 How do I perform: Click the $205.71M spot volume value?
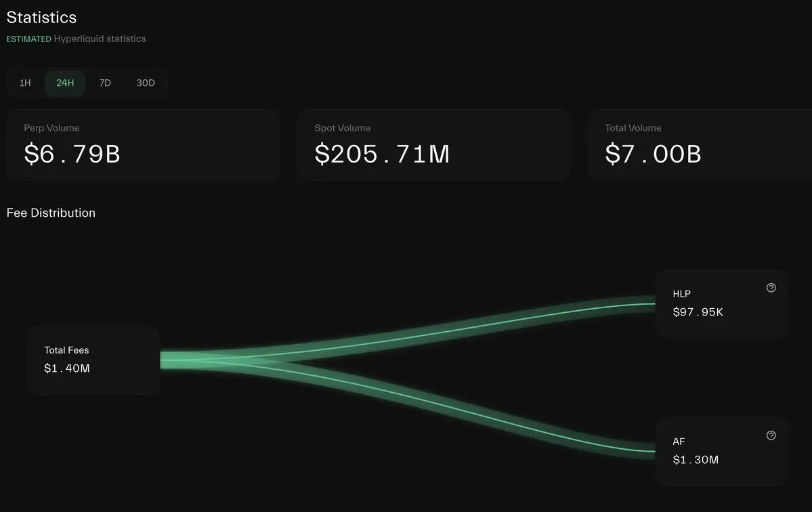click(382, 154)
